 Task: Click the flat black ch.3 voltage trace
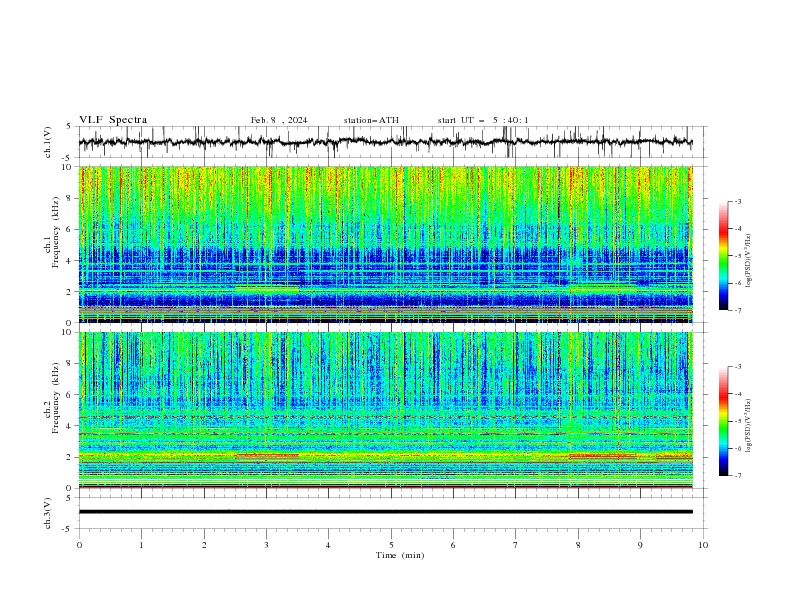tap(385, 512)
